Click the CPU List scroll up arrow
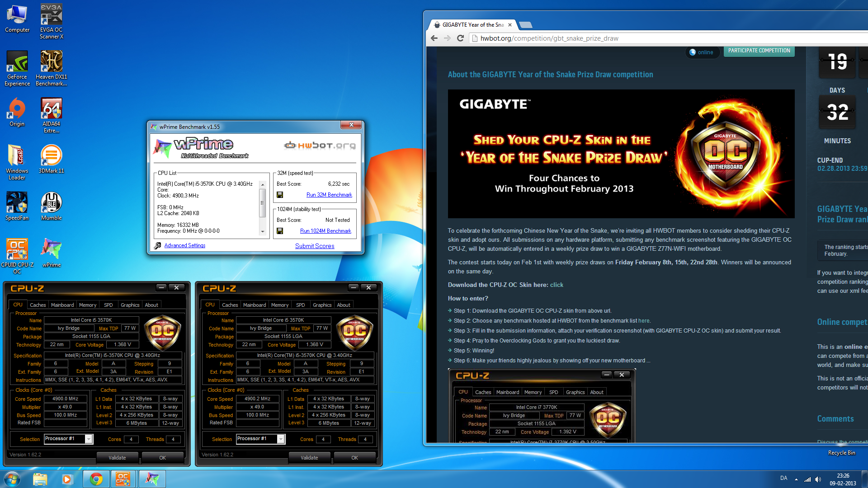This screenshot has width=868, height=488. [262, 184]
